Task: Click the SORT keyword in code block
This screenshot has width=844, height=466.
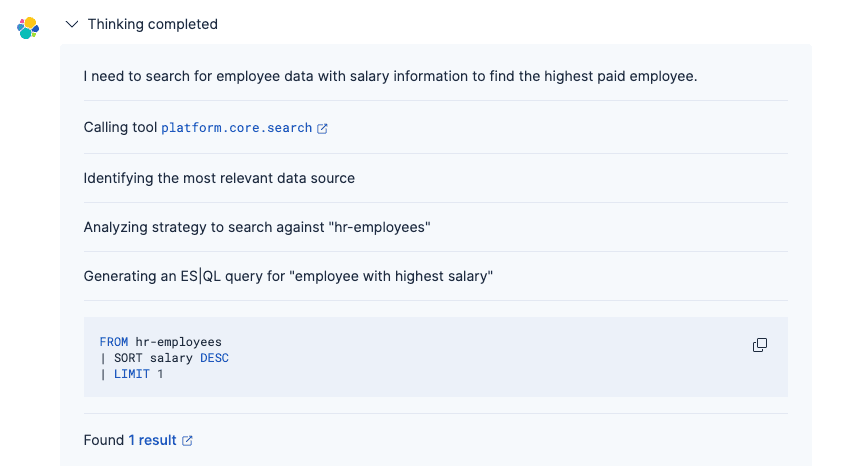Action: tap(128, 358)
